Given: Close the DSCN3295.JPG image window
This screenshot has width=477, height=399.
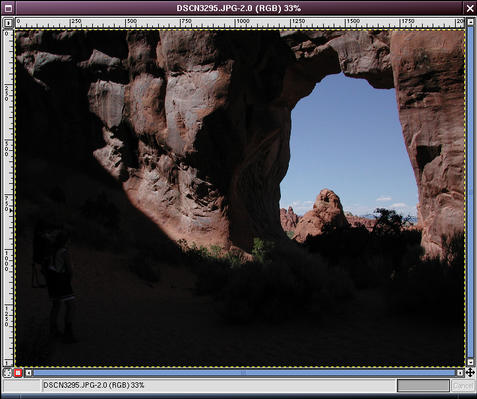Looking at the screenshot, I should coord(470,8).
